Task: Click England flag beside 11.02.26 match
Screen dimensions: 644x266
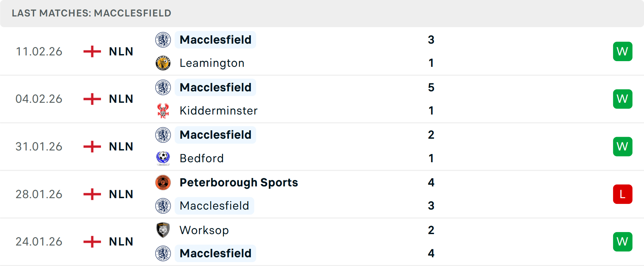Action: [92, 51]
